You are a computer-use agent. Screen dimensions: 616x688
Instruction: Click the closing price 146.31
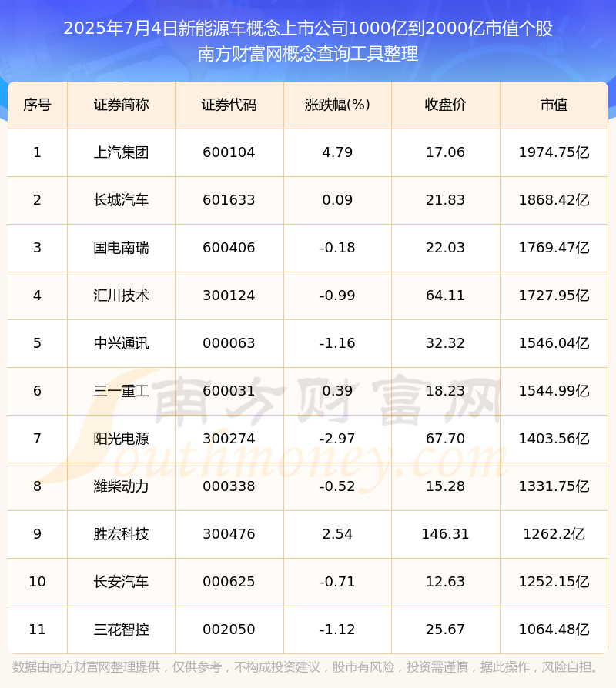(x=445, y=534)
